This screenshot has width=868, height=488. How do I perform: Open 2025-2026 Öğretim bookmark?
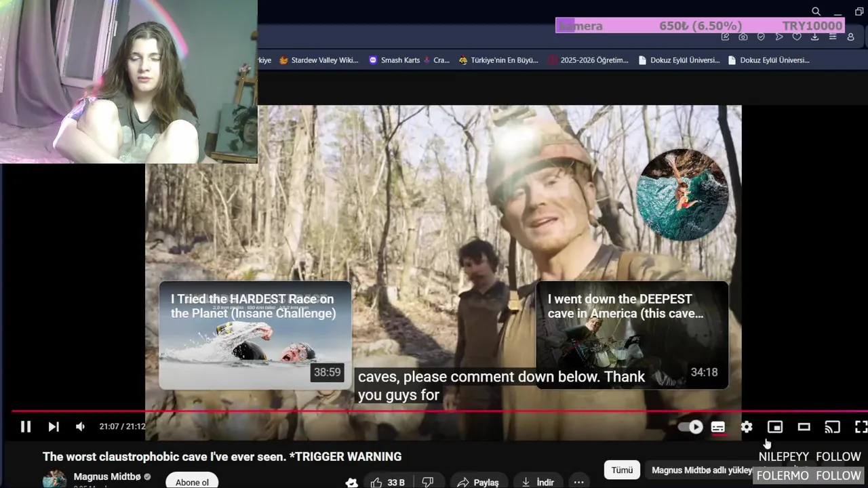(589, 60)
